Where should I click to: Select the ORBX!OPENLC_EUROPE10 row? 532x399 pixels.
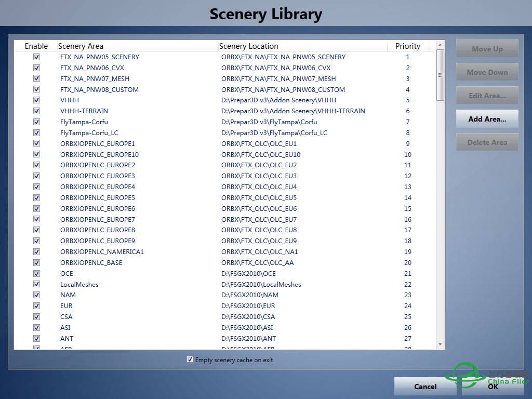[99, 155]
